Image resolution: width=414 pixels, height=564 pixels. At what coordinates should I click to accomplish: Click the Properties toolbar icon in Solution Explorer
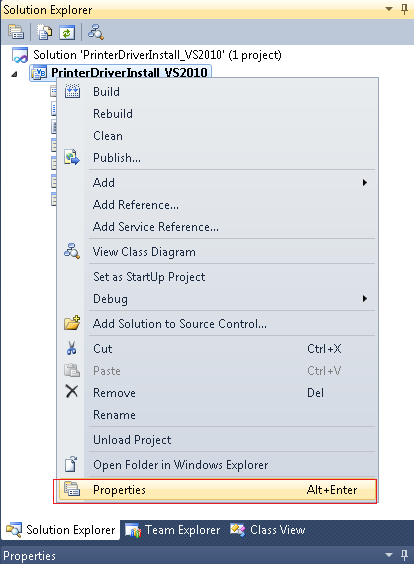16,32
